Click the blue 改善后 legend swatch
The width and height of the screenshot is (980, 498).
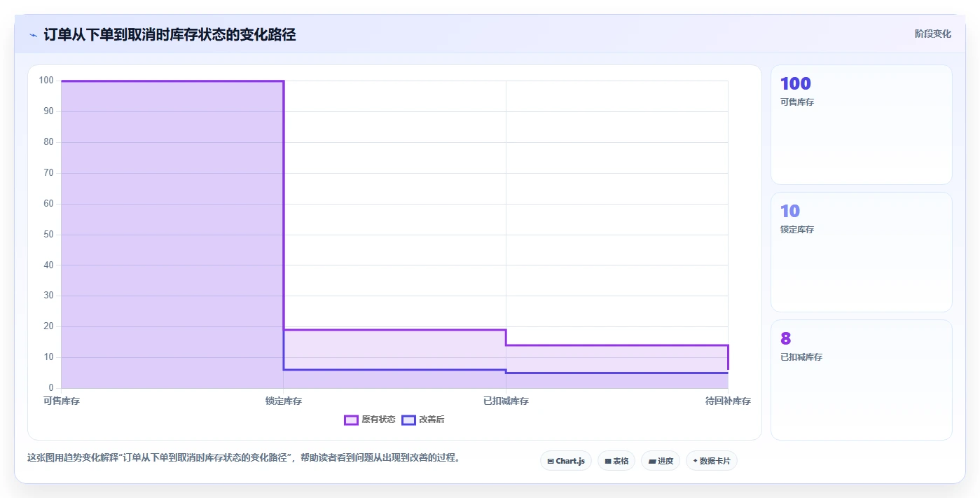tap(408, 420)
